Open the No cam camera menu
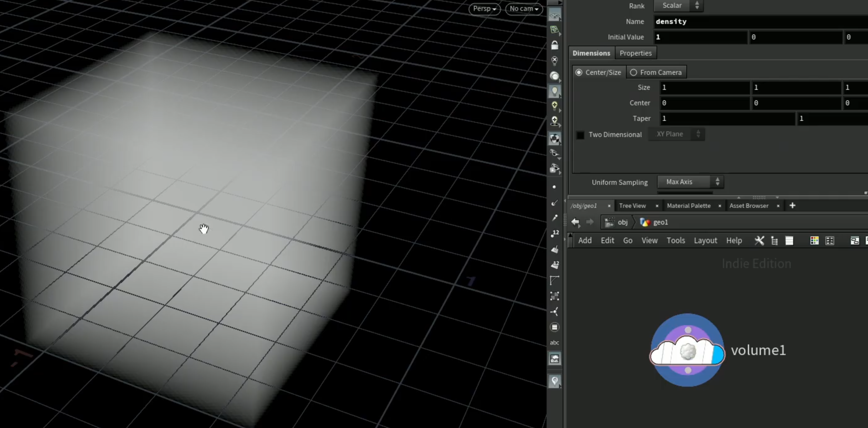 (x=524, y=9)
